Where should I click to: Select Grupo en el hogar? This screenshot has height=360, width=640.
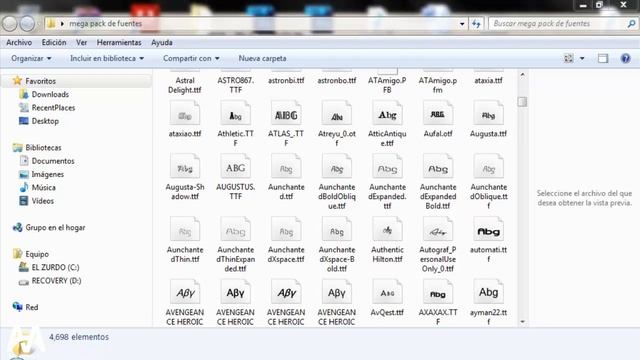tap(55, 228)
